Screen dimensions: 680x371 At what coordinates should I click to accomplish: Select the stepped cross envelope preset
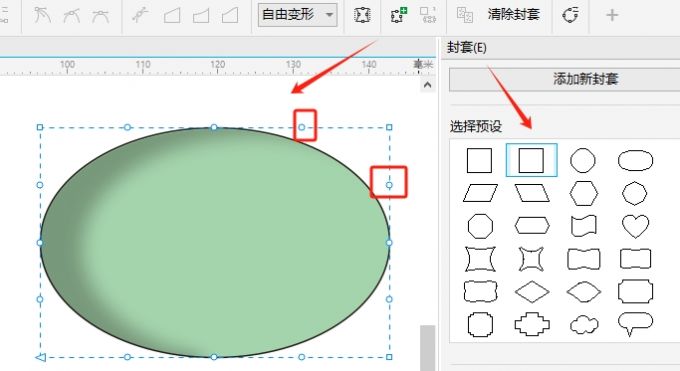pyautogui.click(x=532, y=324)
